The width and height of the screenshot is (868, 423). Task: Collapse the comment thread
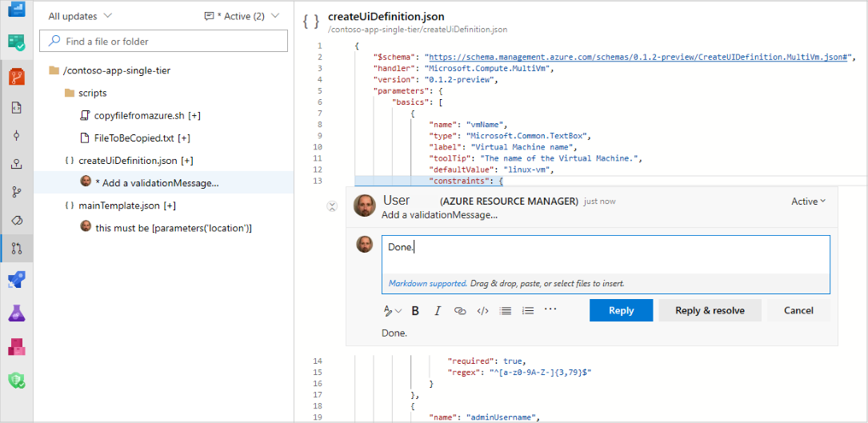[333, 206]
